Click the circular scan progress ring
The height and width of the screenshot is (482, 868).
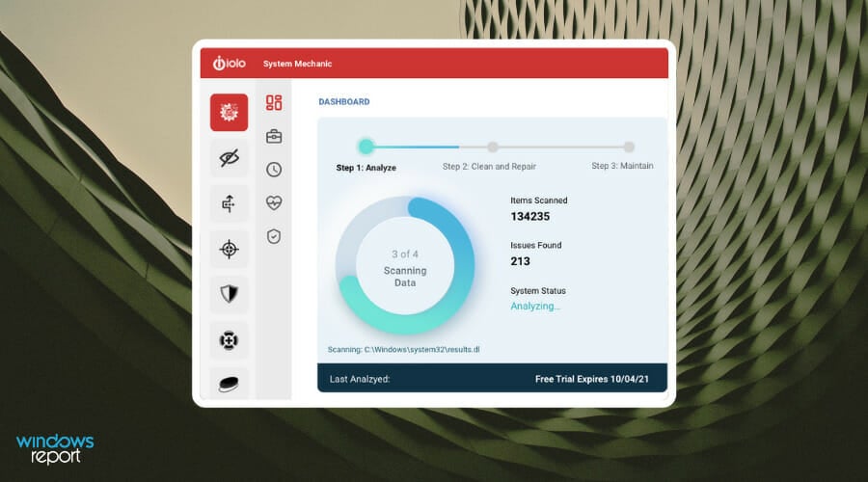point(405,265)
